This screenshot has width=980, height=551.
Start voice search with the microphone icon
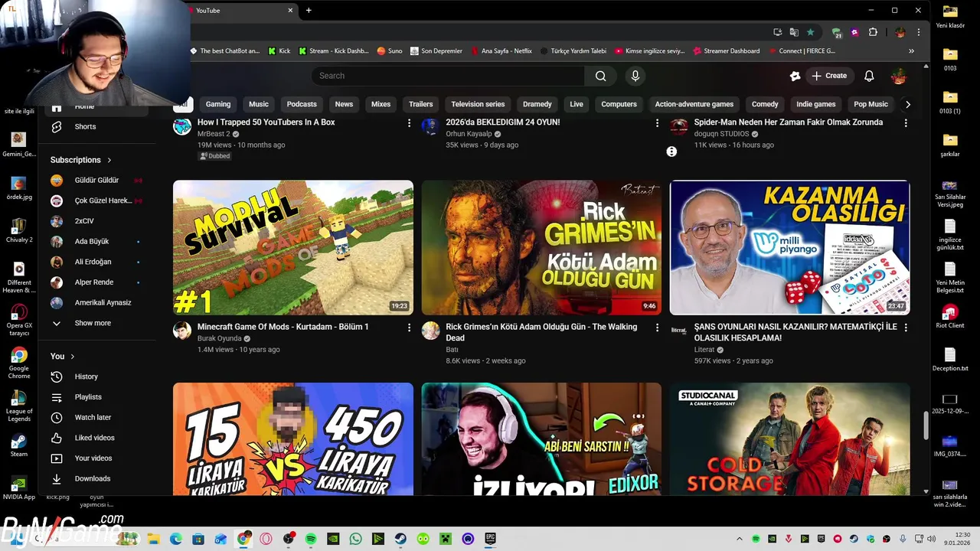tap(635, 76)
